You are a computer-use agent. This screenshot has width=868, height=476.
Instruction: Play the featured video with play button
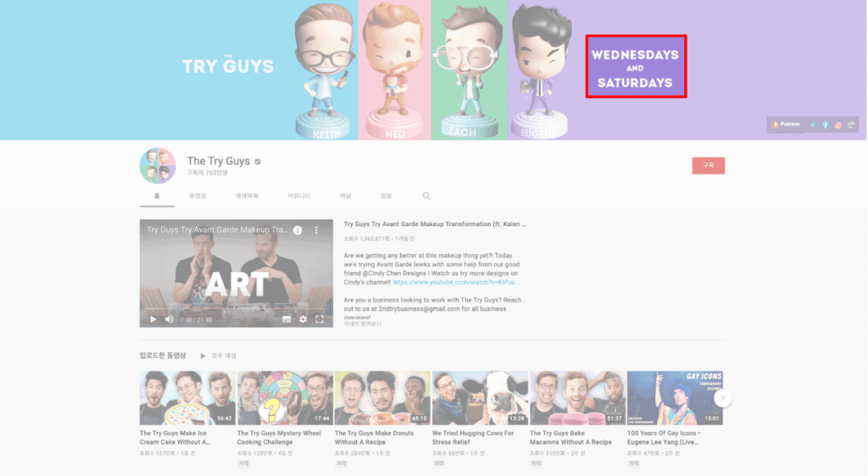[153, 319]
